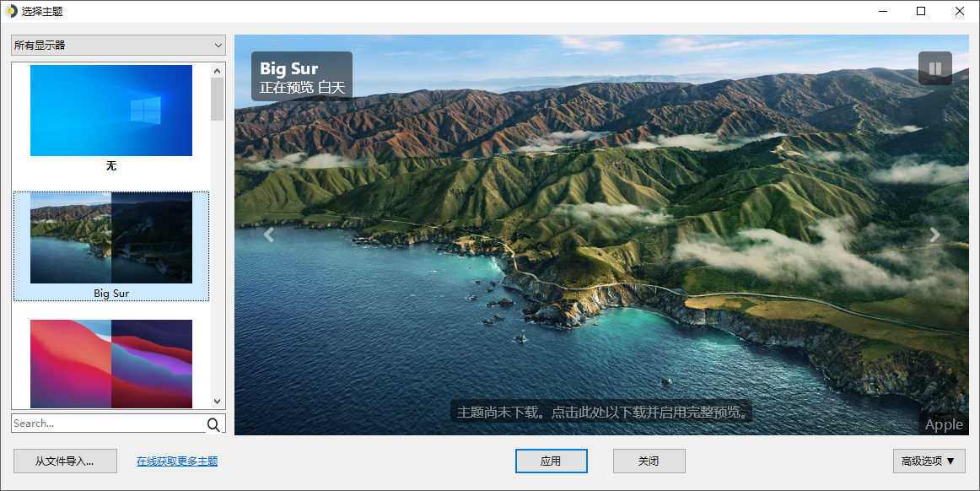980x491 pixels.
Task: Show previous preview image arrow
Action: pos(269,235)
